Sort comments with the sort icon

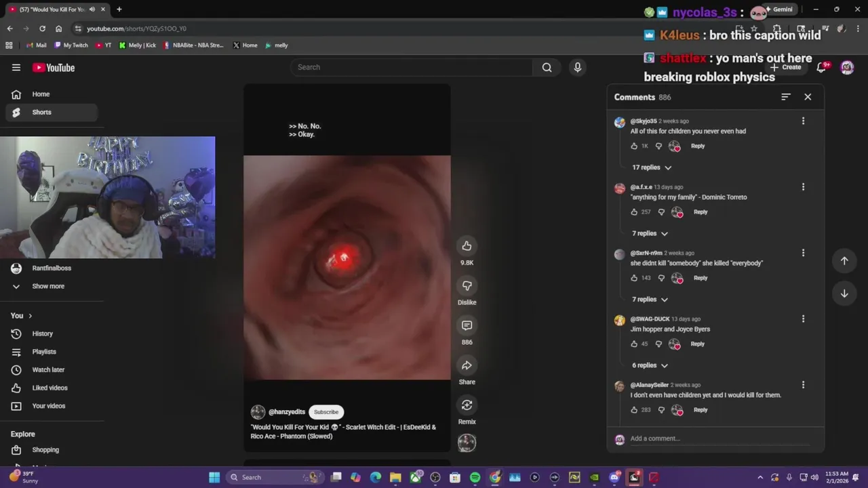click(x=785, y=97)
